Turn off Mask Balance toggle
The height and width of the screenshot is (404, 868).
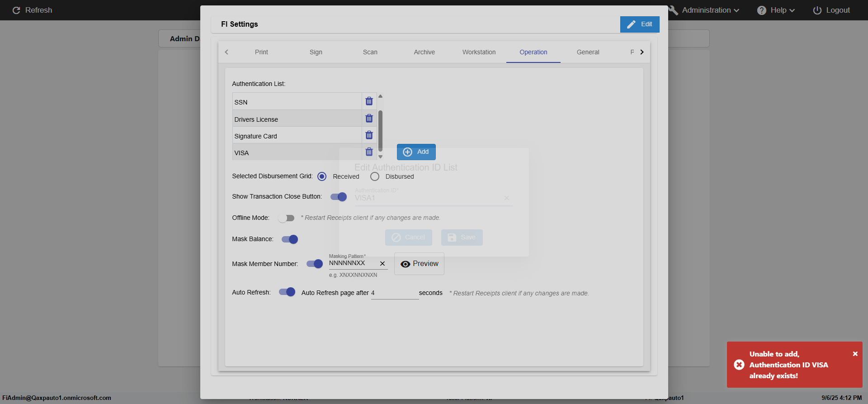pos(290,239)
